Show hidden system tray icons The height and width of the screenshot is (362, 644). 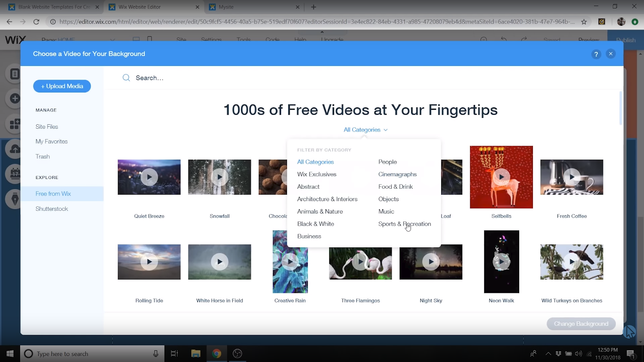(x=548, y=354)
